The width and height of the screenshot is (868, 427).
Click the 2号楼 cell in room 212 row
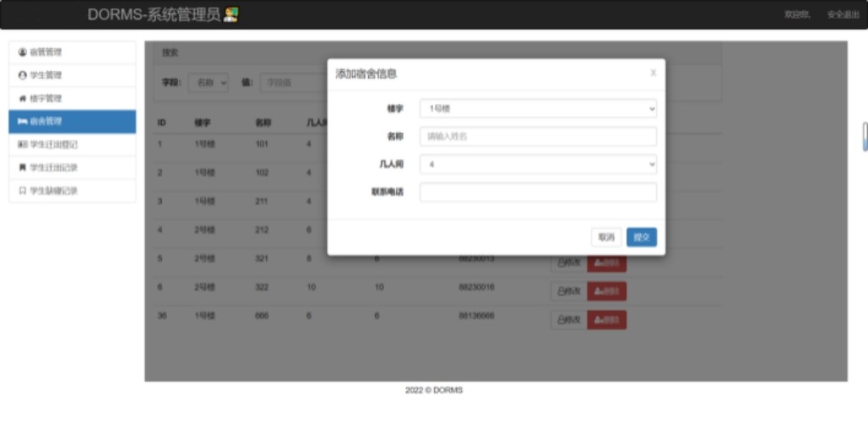(x=204, y=230)
